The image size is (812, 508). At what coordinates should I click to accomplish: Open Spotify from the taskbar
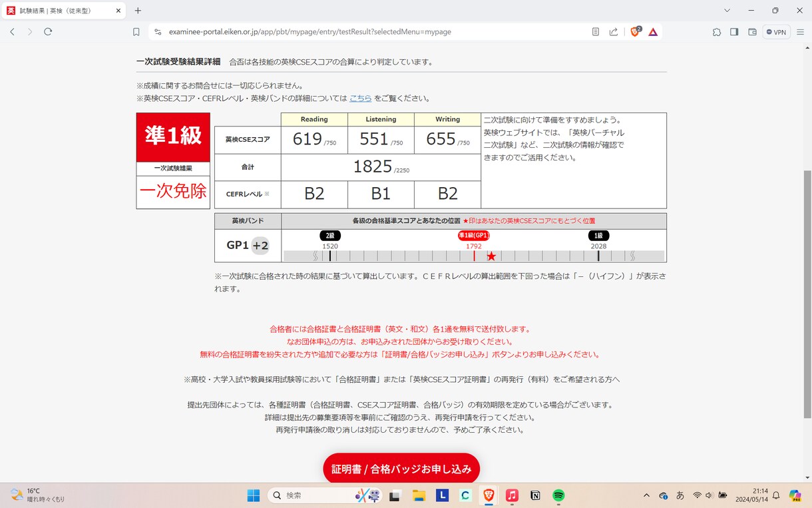[x=558, y=495]
